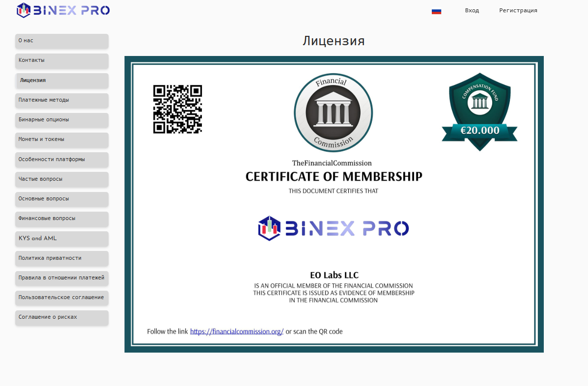Open Правила в отношении платежей
The image size is (588, 386).
click(x=62, y=278)
